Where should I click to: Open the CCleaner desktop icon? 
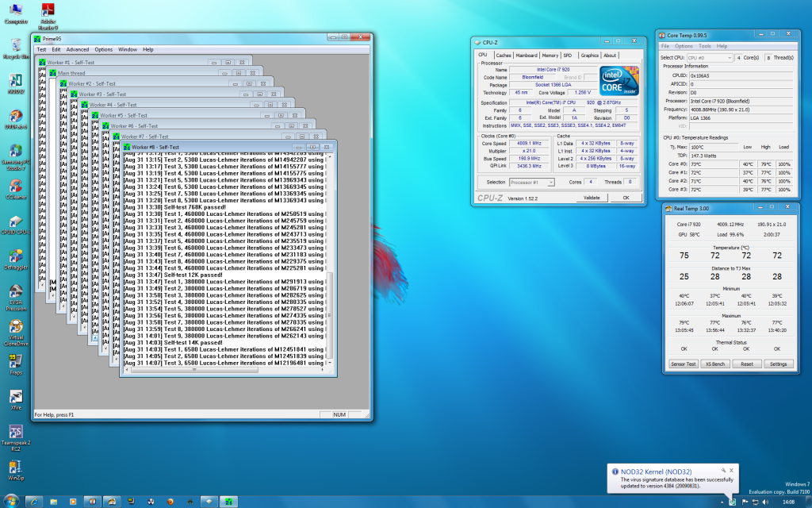(16, 189)
